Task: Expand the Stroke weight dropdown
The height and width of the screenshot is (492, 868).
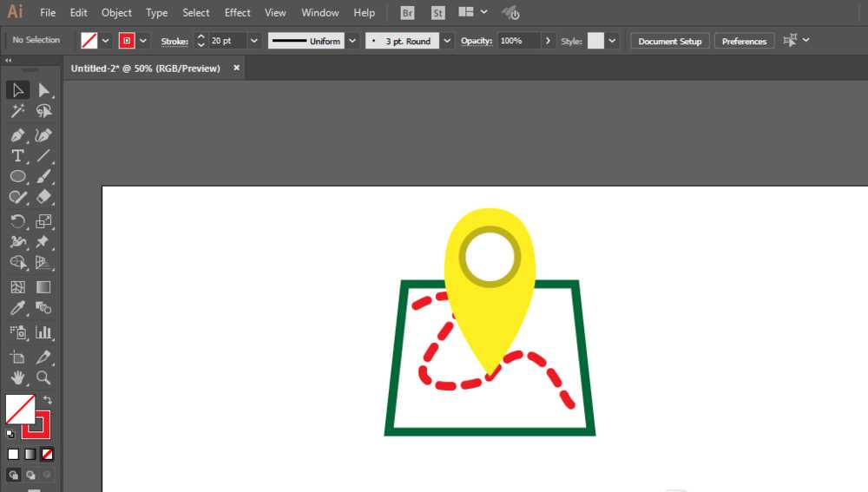Action: [x=254, y=41]
